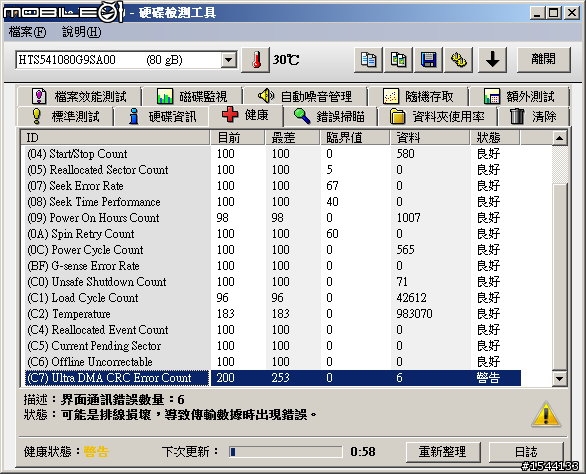Select the (C5) Current Pending Sector row
This screenshot has height=474, width=586.
(272, 346)
